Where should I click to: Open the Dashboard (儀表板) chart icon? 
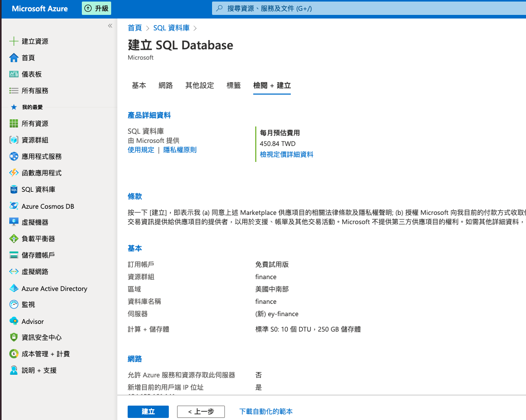coord(14,74)
